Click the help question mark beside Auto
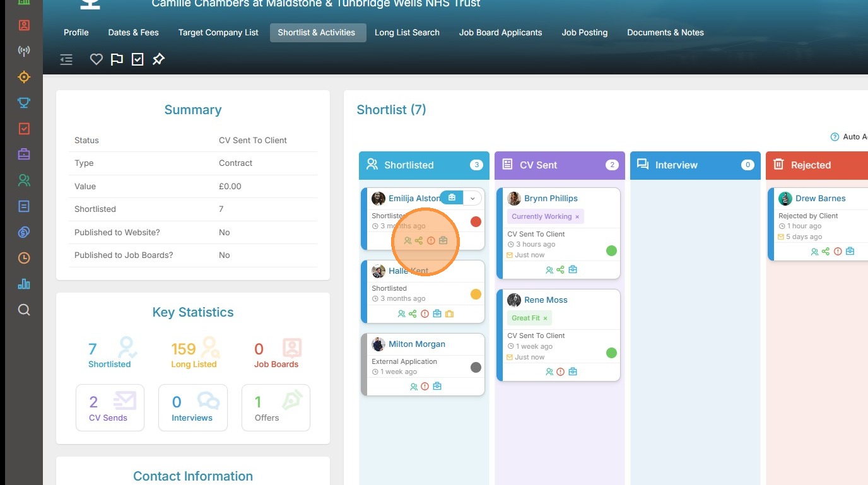This screenshot has width=868, height=485. pos(835,137)
